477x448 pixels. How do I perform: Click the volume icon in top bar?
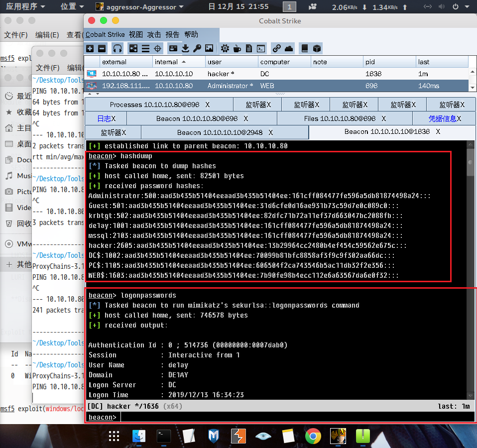click(442, 6)
